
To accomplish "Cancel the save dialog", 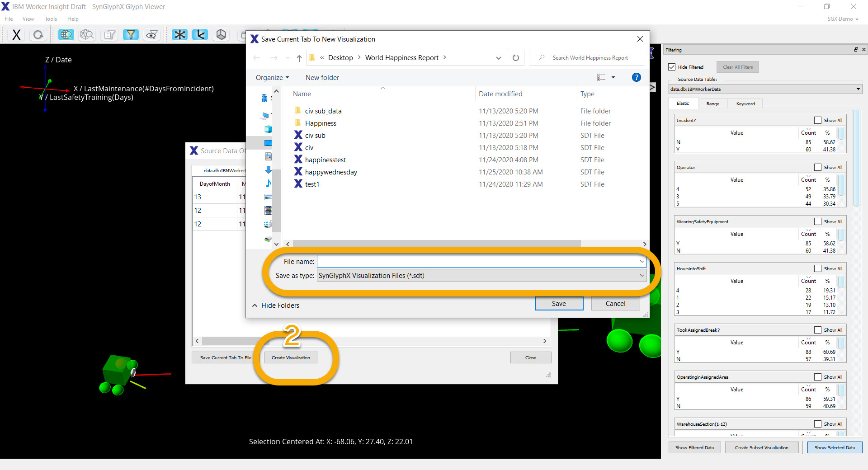I will pyautogui.click(x=615, y=304).
